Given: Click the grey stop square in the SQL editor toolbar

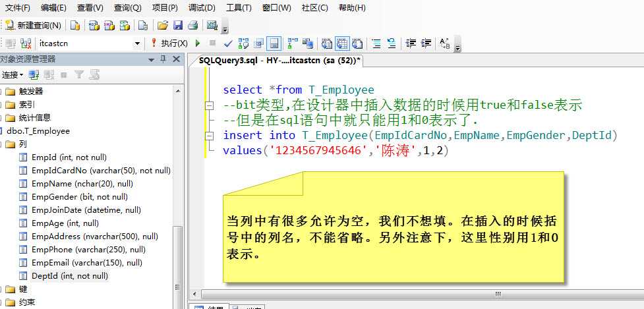Looking at the screenshot, I should (x=212, y=43).
